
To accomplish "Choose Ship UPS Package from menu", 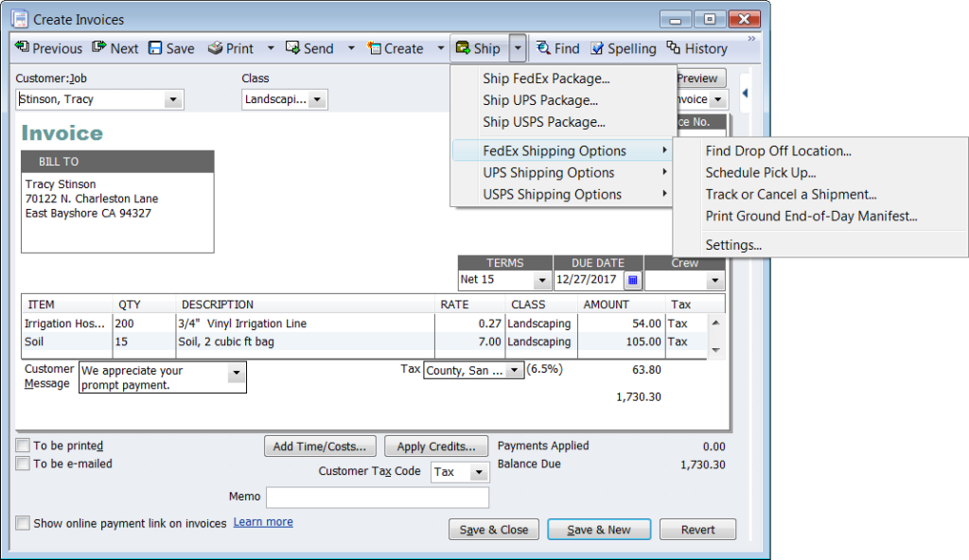I will pos(540,100).
